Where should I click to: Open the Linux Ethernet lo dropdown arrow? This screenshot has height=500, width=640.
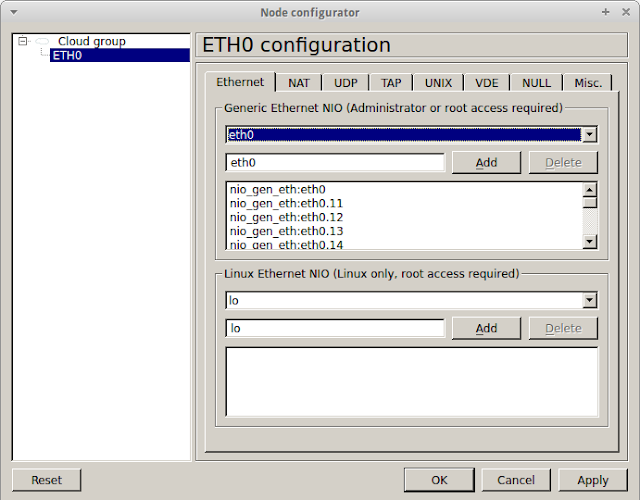click(589, 300)
